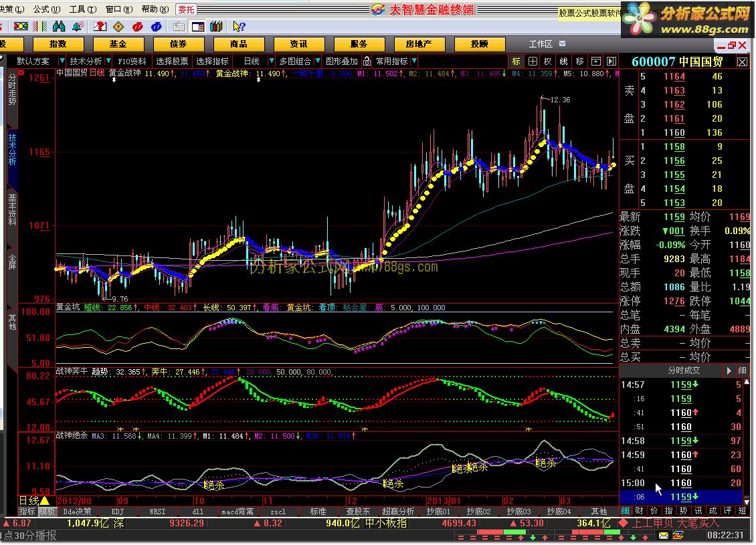Click the 房地产 category button
Screen dimensions: 756x545
tap(419, 44)
